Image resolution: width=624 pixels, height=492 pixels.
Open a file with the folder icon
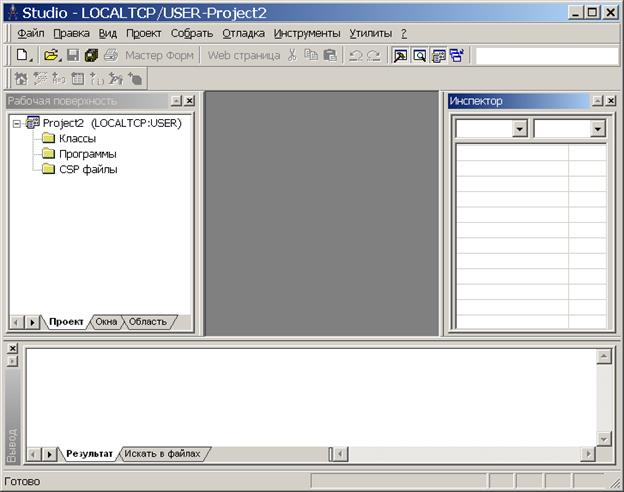pos(51,55)
